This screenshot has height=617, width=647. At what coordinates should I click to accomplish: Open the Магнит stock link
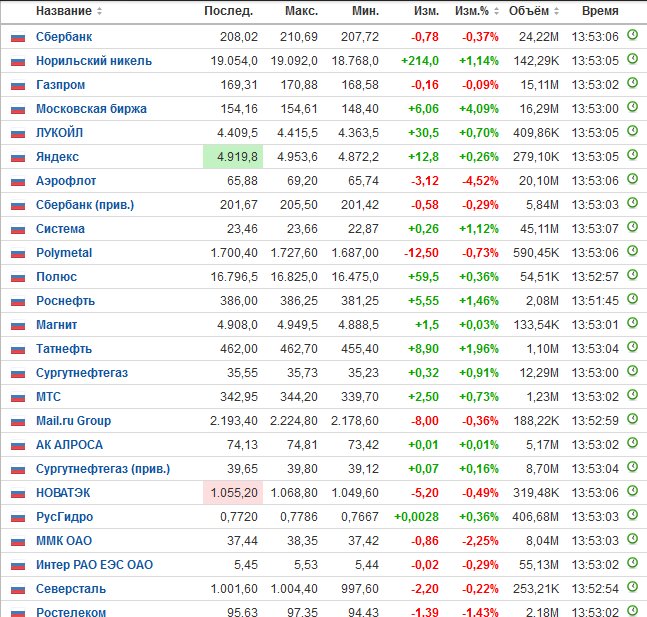[x=57, y=325]
